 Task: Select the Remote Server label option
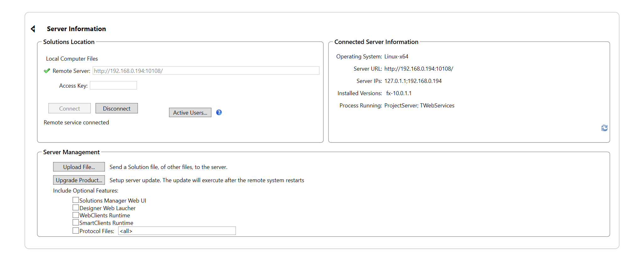[71, 71]
